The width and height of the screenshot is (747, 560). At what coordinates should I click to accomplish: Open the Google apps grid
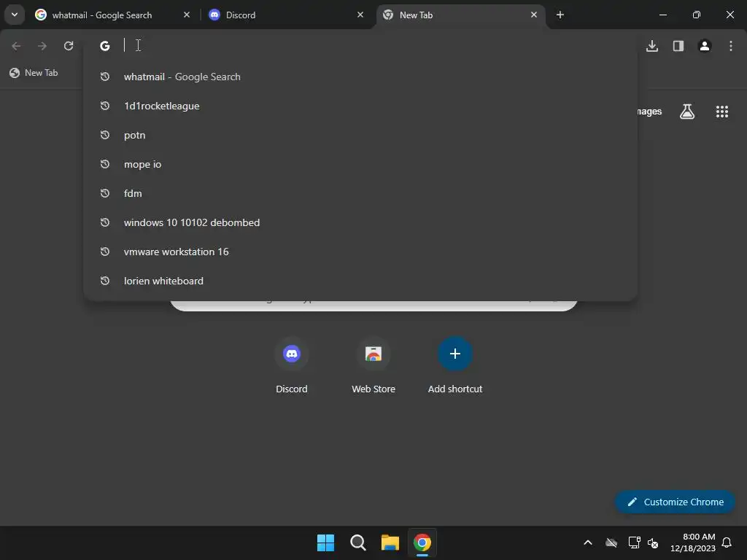(722, 112)
